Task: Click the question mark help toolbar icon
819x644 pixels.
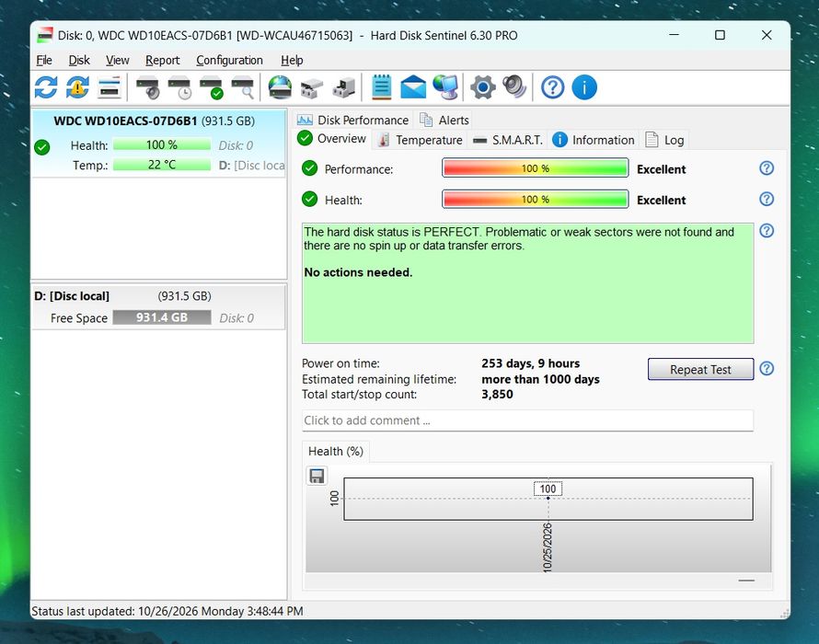Action: (x=553, y=87)
